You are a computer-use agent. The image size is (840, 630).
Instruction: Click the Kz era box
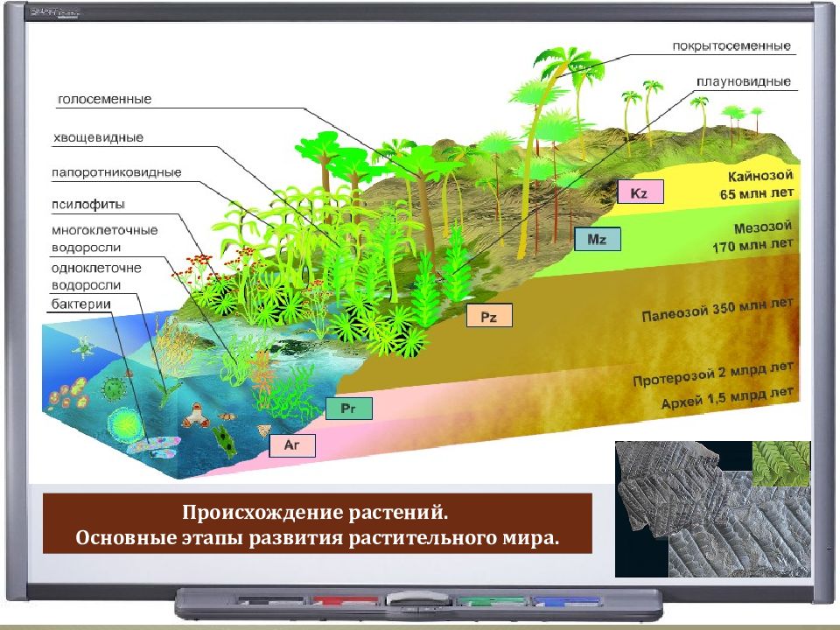(640, 192)
